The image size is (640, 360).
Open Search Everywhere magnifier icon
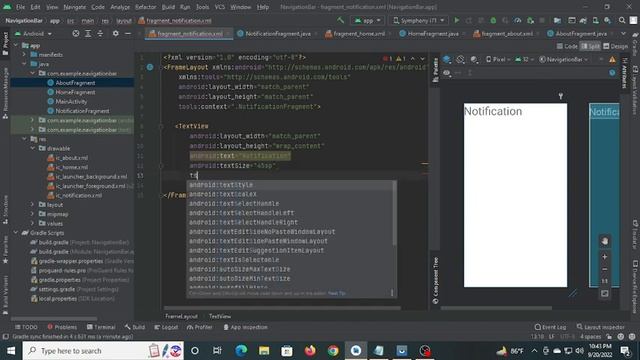(622, 20)
